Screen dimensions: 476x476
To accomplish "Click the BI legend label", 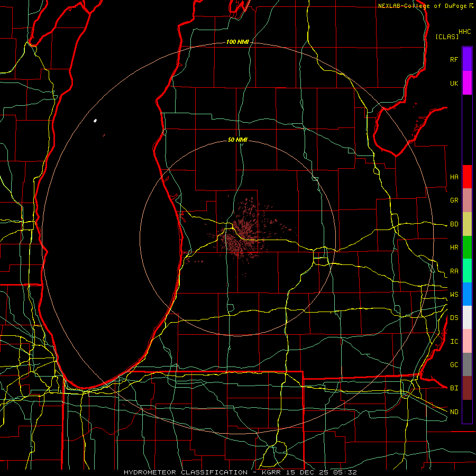I will click(x=454, y=388).
